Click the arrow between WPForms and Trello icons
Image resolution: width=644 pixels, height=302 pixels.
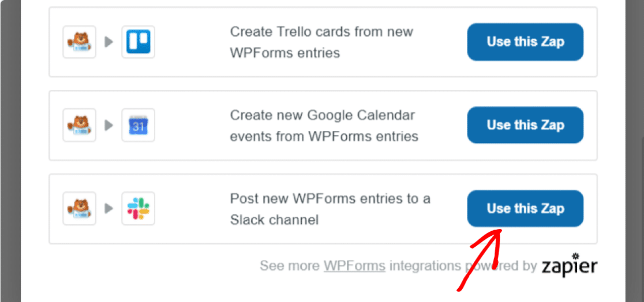pos(109,42)
